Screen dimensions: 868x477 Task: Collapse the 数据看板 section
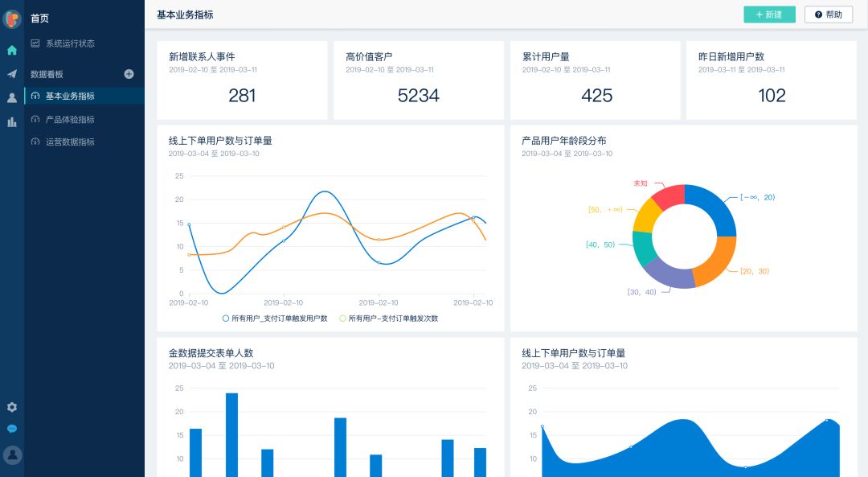point(48,73)
